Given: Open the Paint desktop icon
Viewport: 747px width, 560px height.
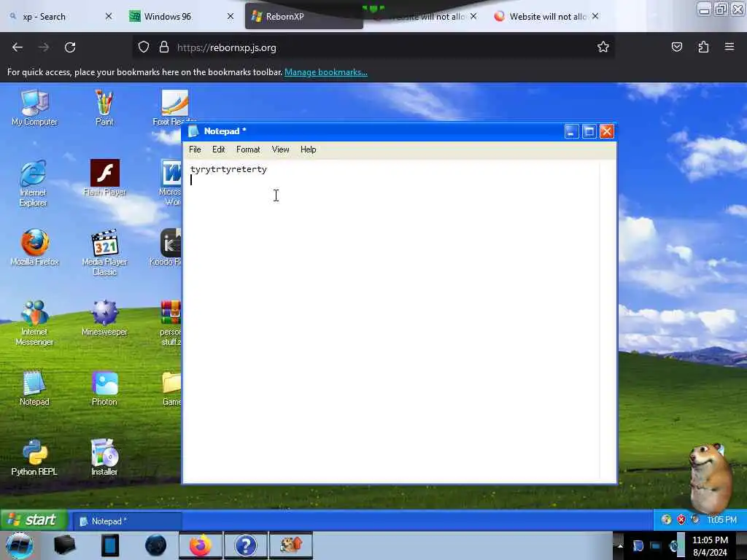Looking at the screenshot, I should click(x=104, y=108).
